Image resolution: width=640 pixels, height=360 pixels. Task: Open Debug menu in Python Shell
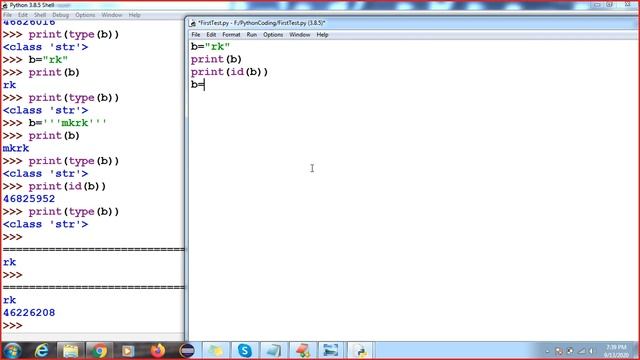(x=60, y=15)
